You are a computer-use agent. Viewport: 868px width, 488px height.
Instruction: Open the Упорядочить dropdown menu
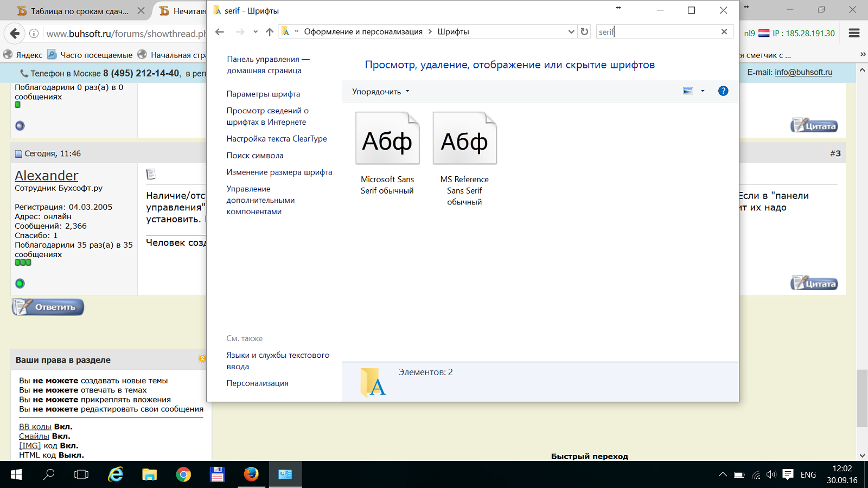coord(380,92)
